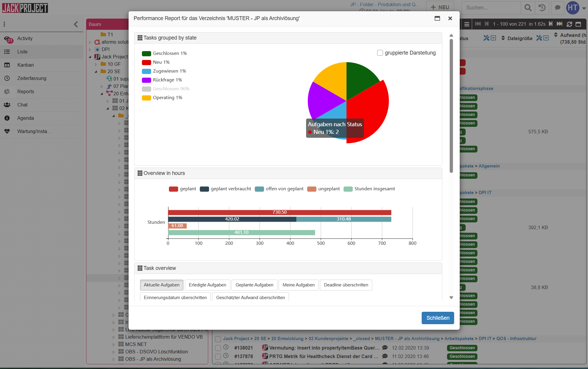Go to first page in list toolbar
The height and width of the screenshot is (369, 588).
[x=478, y=24]
